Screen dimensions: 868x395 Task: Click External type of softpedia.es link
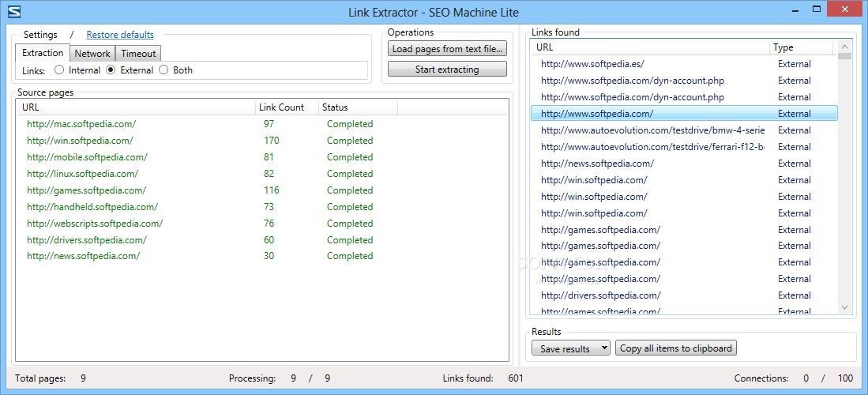click(x=795, y=64)
